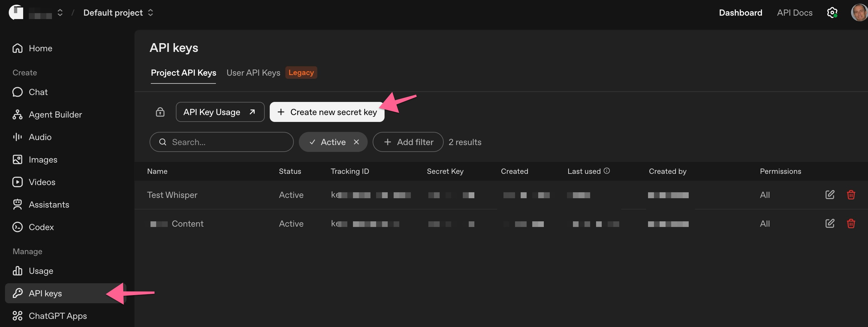Open settings gear icon
868x327 pixels.
[x=832, y=13]
